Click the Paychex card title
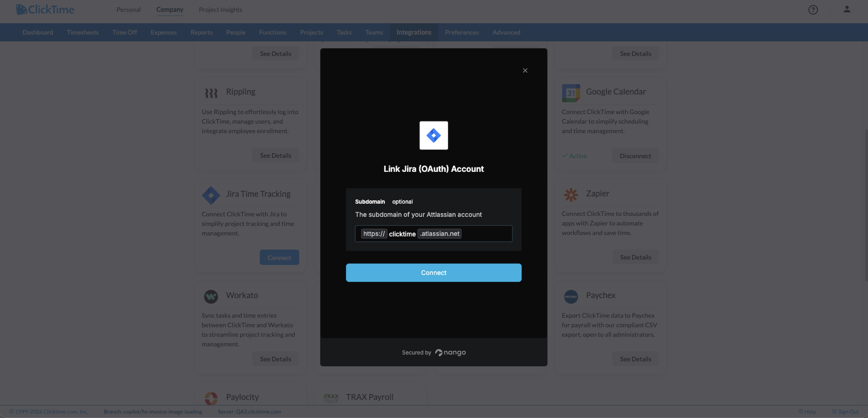Screen dimensions: 868x418 point(601,295)
